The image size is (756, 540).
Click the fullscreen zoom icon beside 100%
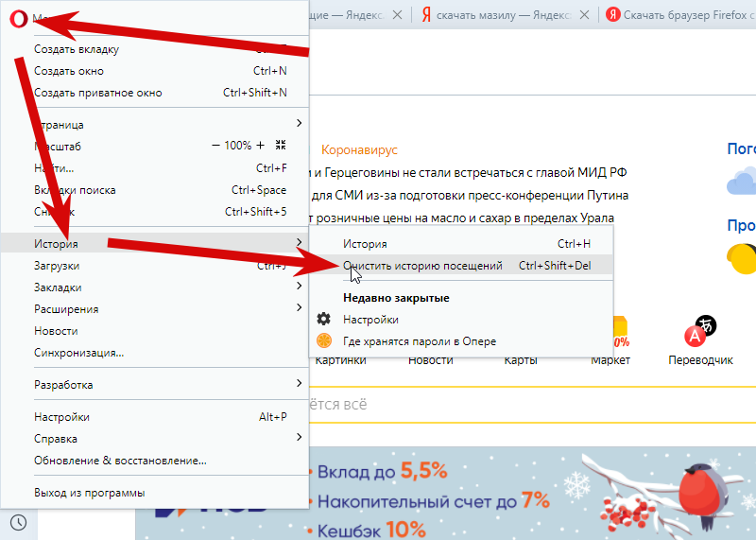[281, 145]
